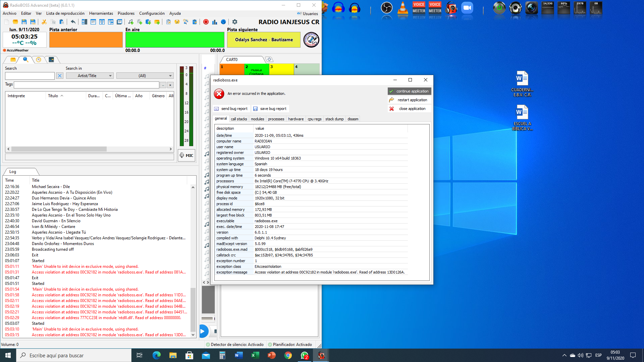Viewport: 644px width, 362px height.
Task: Click Detector de silencio: Activado status
Action: click(235, 345)
